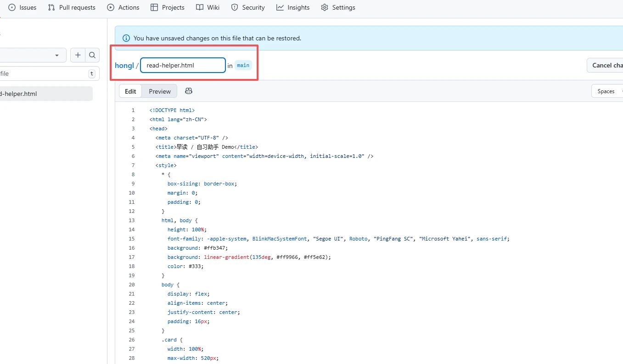Click the info icon in the unsaved changes banner

(126, 38)
